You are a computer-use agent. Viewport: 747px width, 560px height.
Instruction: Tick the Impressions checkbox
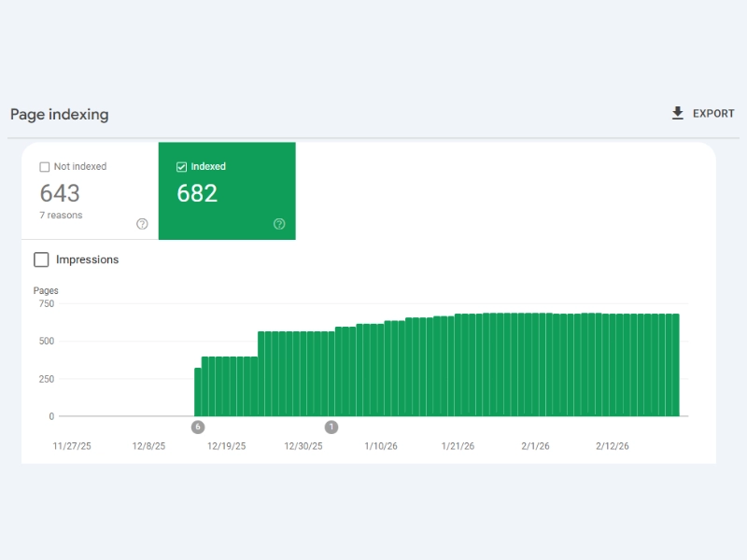(41, 259)
